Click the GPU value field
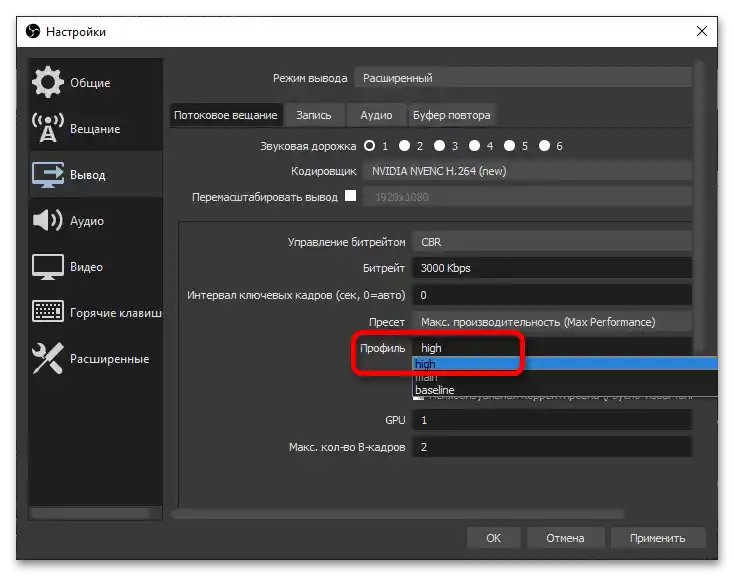 coord(552,420)
